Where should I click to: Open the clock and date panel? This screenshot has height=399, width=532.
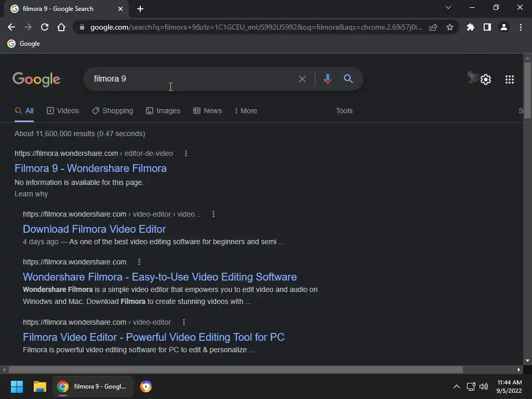[509, 387]
